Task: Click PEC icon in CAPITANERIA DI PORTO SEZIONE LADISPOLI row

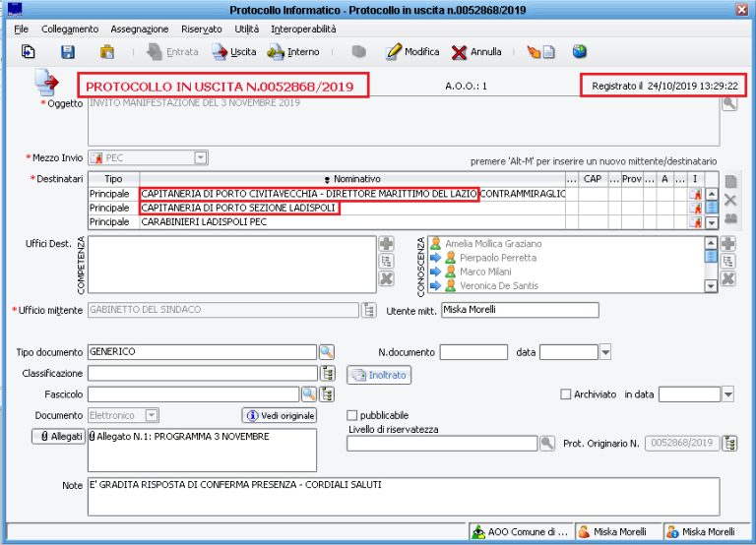Action: coord(695,209)
